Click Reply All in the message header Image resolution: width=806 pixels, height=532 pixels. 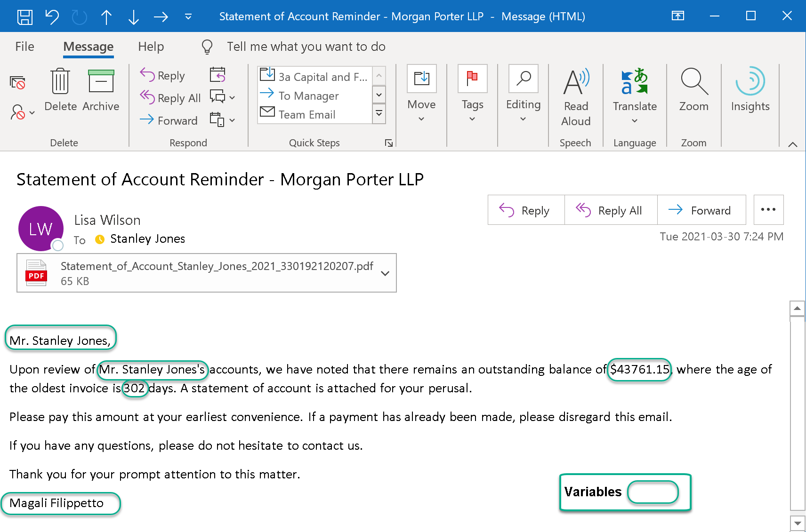(x=611, y=210)
